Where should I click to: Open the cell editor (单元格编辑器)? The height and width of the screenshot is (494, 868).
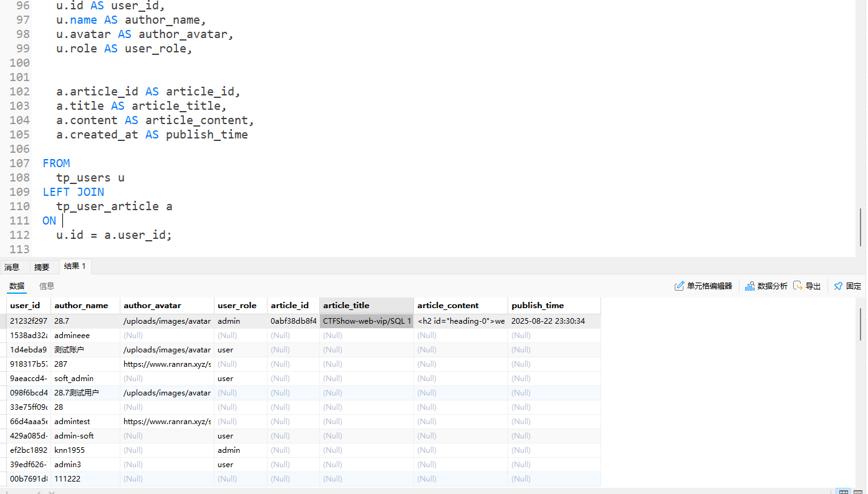pyautogui.click(x=703, y=286)
